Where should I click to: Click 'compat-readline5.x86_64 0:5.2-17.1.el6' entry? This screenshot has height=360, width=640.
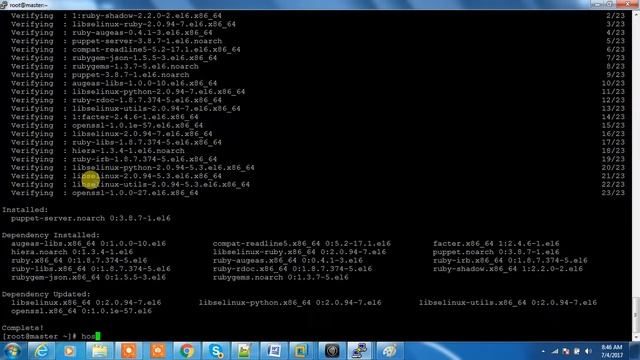[302, 244]
